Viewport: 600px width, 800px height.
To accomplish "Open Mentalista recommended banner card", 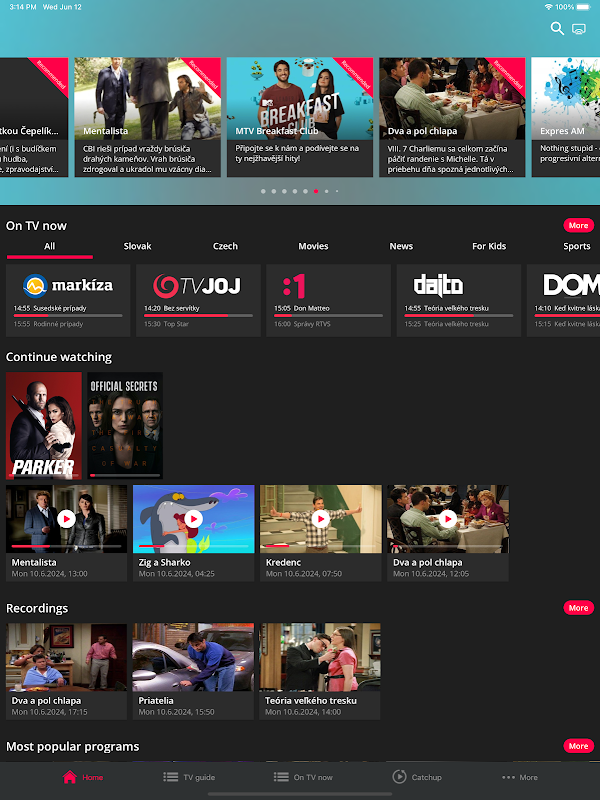I will (x=147, y=117).
